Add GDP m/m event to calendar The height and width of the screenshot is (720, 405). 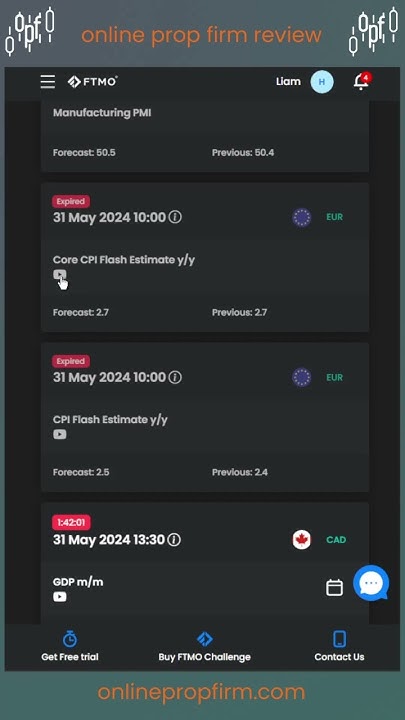coord(334,587)
